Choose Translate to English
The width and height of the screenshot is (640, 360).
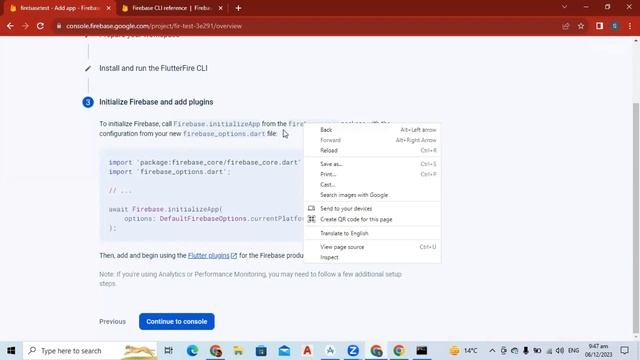(x=372, y=233)
